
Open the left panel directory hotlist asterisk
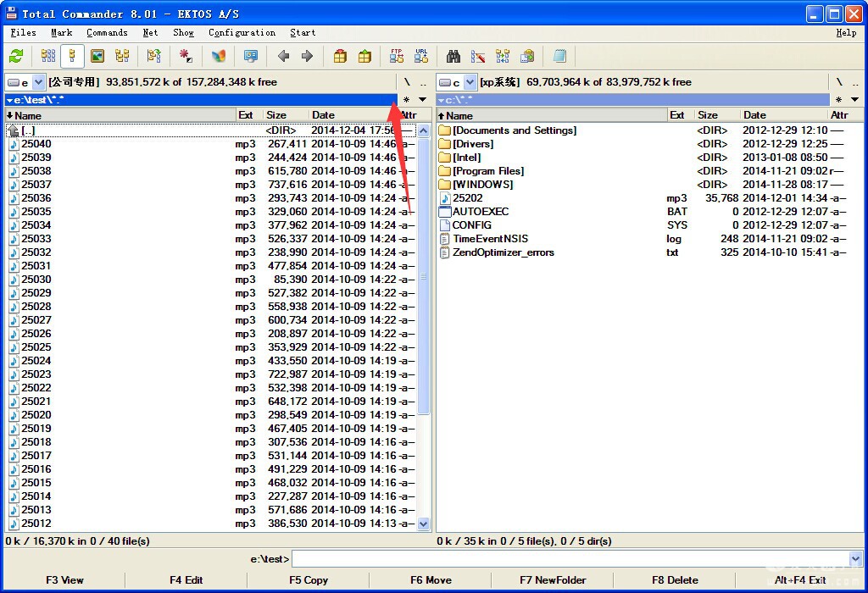[406, 100]
